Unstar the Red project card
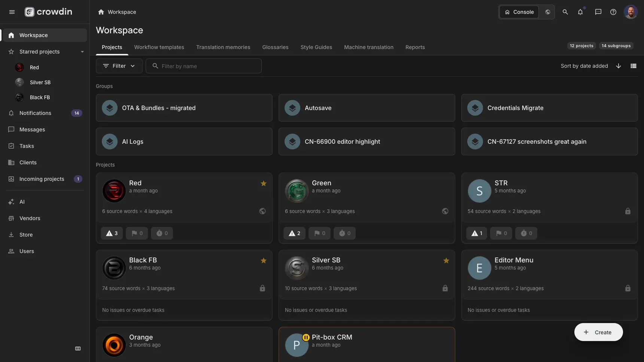 [x=264, y=183]
